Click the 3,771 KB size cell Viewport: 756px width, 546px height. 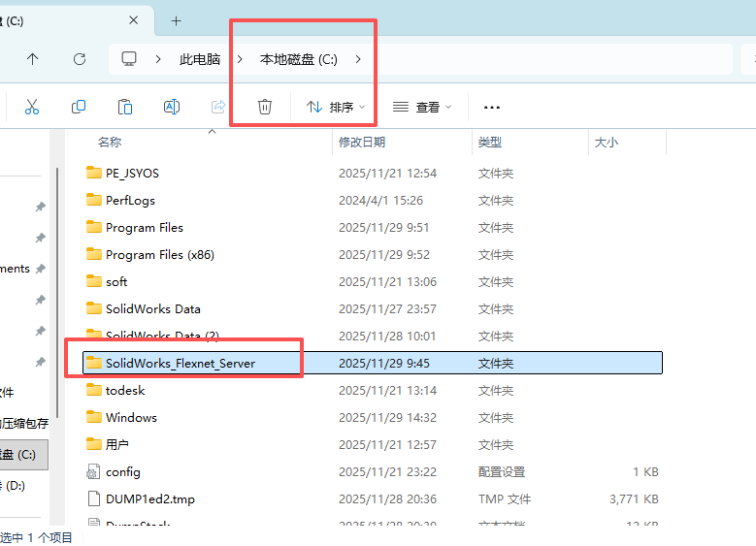click(x=634, y=498)
